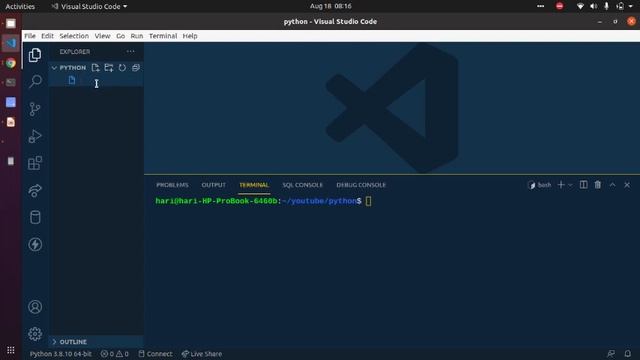Open the Selection menu
Screen dimensions: 640x360
tap(74, 36)
